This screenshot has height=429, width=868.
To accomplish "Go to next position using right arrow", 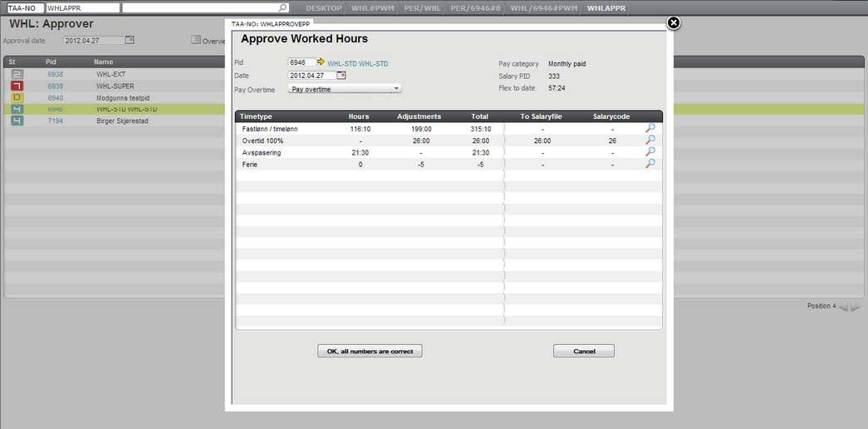I will [x=856, y=307].
